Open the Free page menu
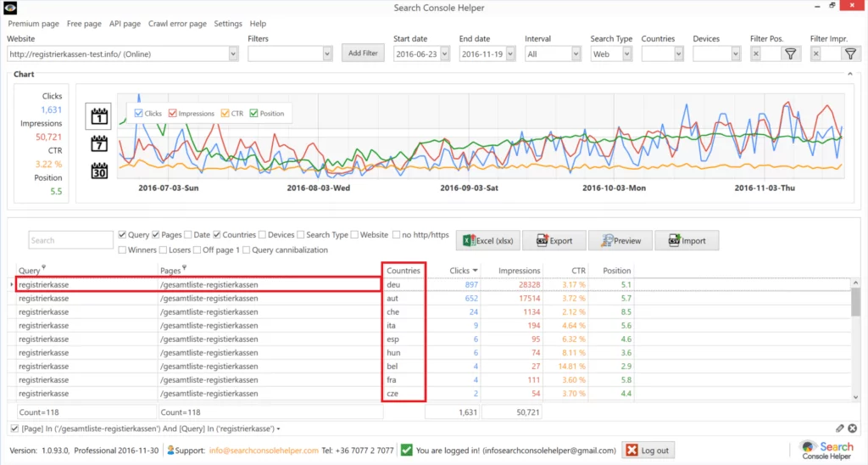868x465 pixels. [x=84, y=24]
